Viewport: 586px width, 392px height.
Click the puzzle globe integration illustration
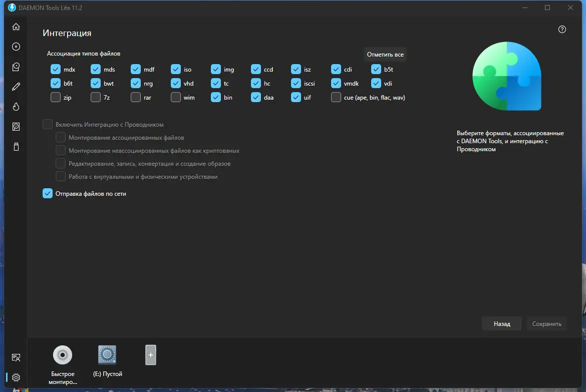pos(507,76)
